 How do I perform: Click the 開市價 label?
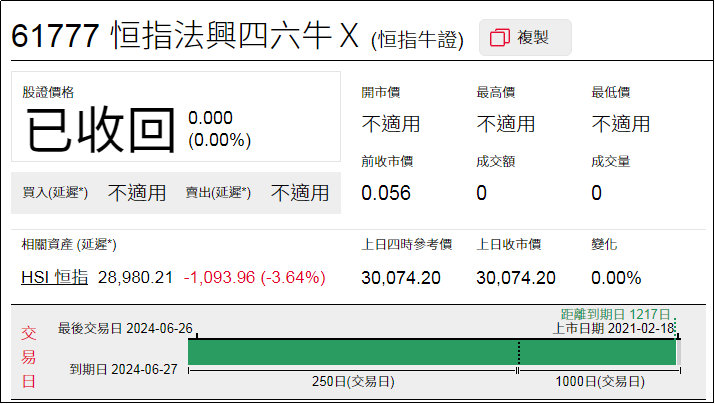pos(381,92)
